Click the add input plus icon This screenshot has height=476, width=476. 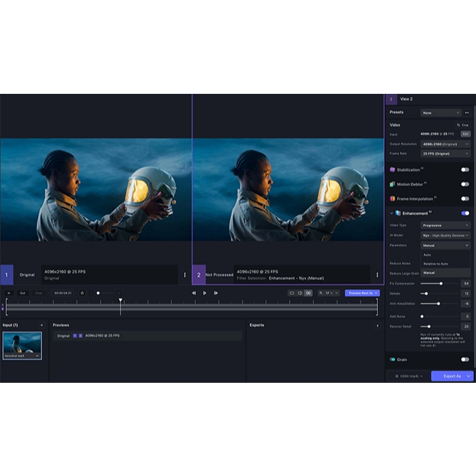(41, 325)
